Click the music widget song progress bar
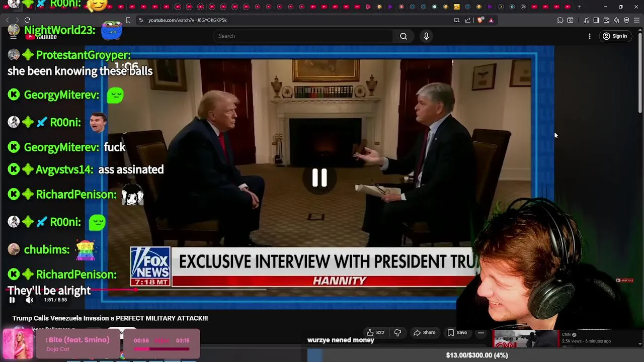This screenshot has height=362, width=644. pos(162,348)
